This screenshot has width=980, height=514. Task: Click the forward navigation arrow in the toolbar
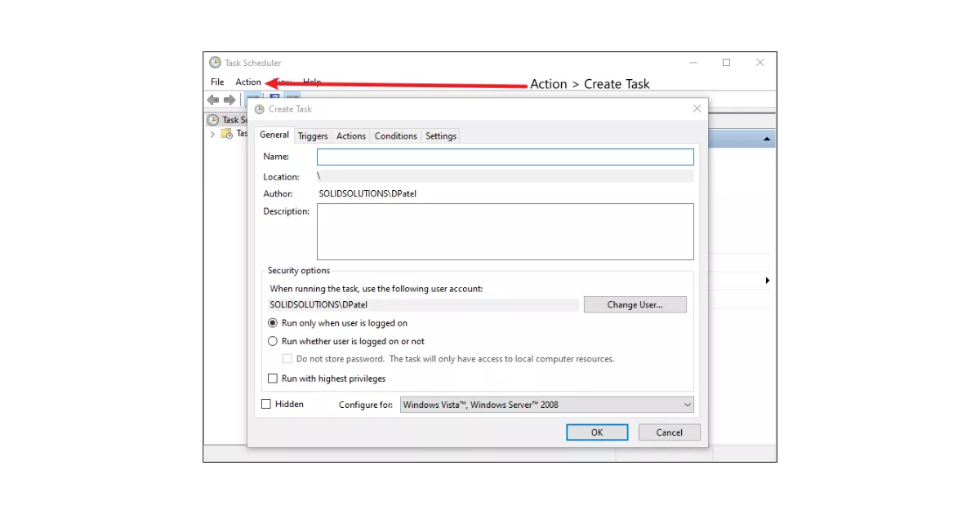(229, 100)
